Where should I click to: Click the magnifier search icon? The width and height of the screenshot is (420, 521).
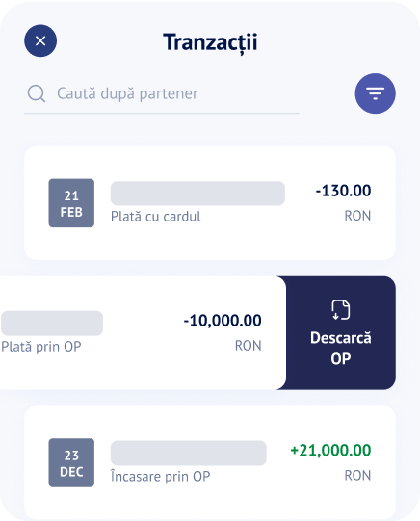(37, 93)
